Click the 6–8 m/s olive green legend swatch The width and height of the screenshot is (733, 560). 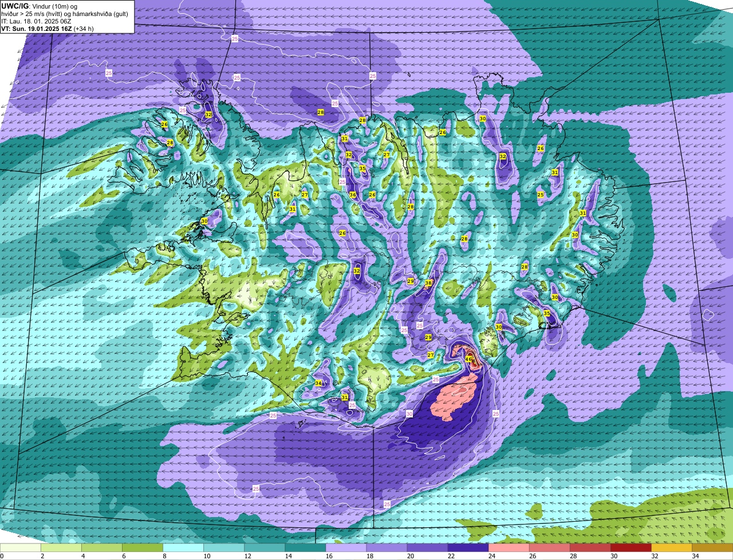point(142,548)
